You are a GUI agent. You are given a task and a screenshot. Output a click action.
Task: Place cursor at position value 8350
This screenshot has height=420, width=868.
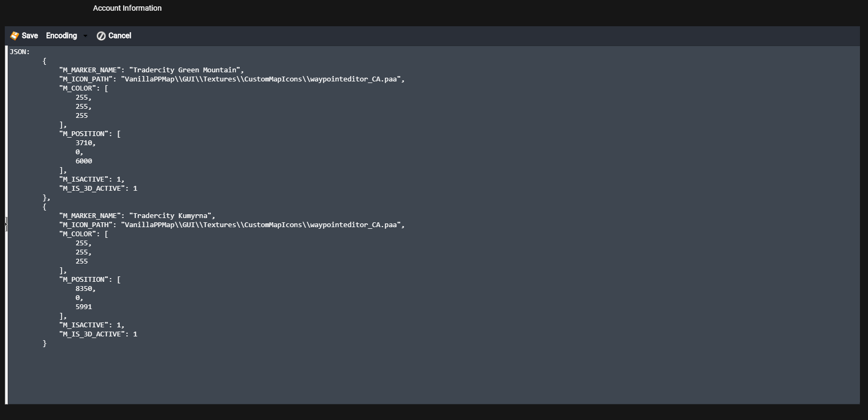pyautogui.click(x=85, y=289)
